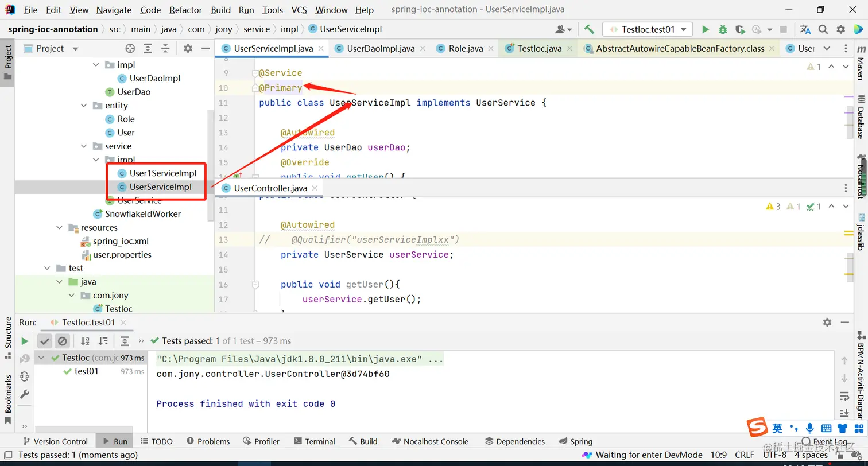Image resolution: width=868 pixels, height=466 pixels.
Task: Open Testloc.test01 run configuration dropdown
Action: click(x=648, y=29)
